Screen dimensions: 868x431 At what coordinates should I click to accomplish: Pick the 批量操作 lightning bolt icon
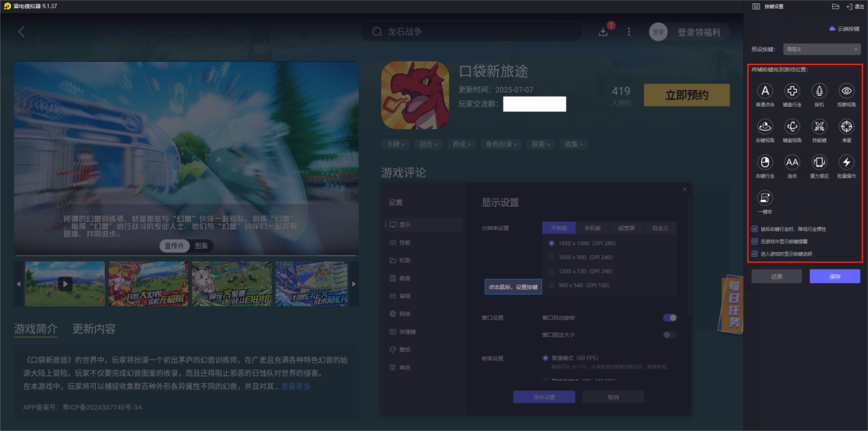point(847,162)
